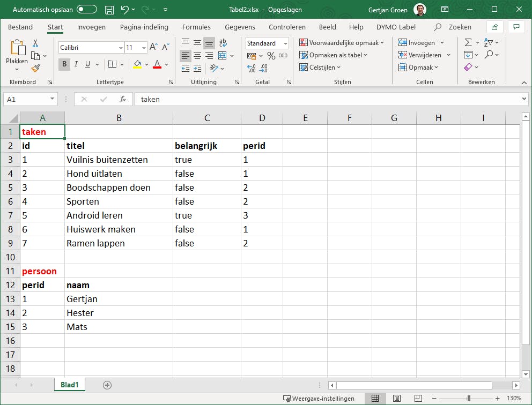Click the insert function fx icon
Viewport: 532px width, 405px height.
click(123, 99)
